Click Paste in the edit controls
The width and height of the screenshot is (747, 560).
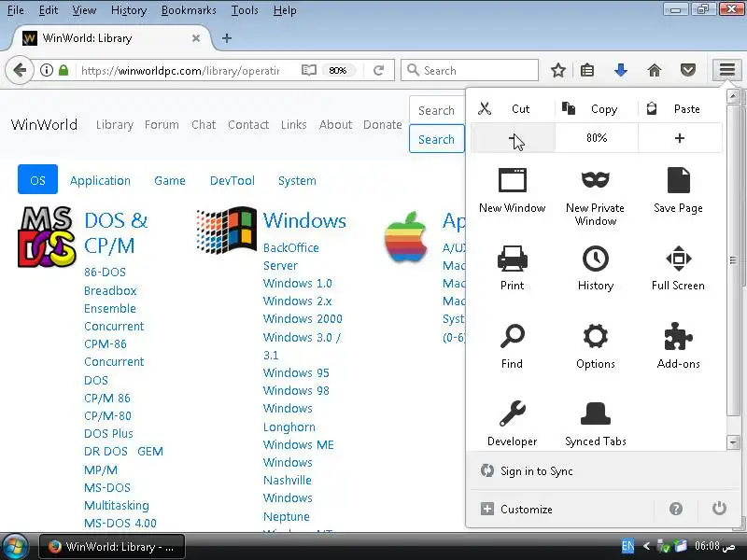(680, 109)
